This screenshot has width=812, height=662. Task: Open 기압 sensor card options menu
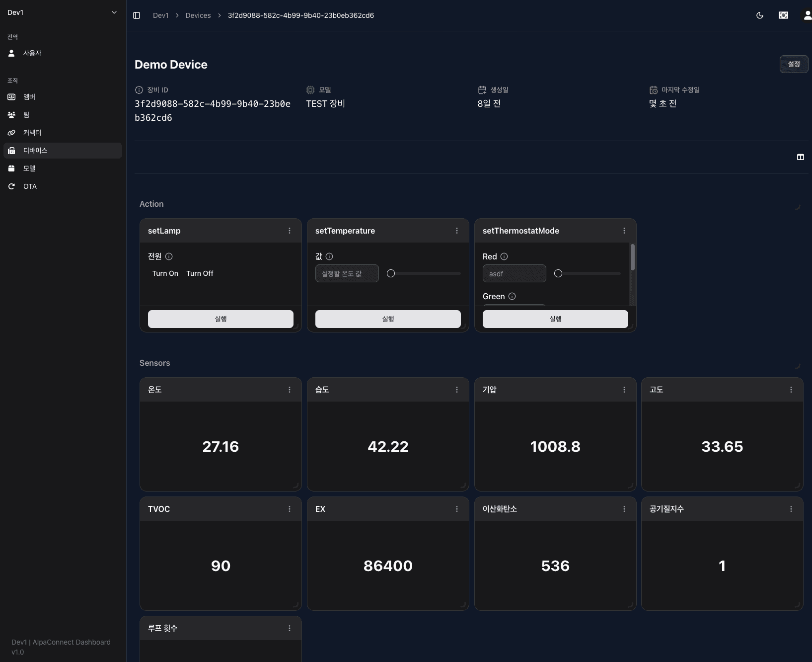point(624,390)
